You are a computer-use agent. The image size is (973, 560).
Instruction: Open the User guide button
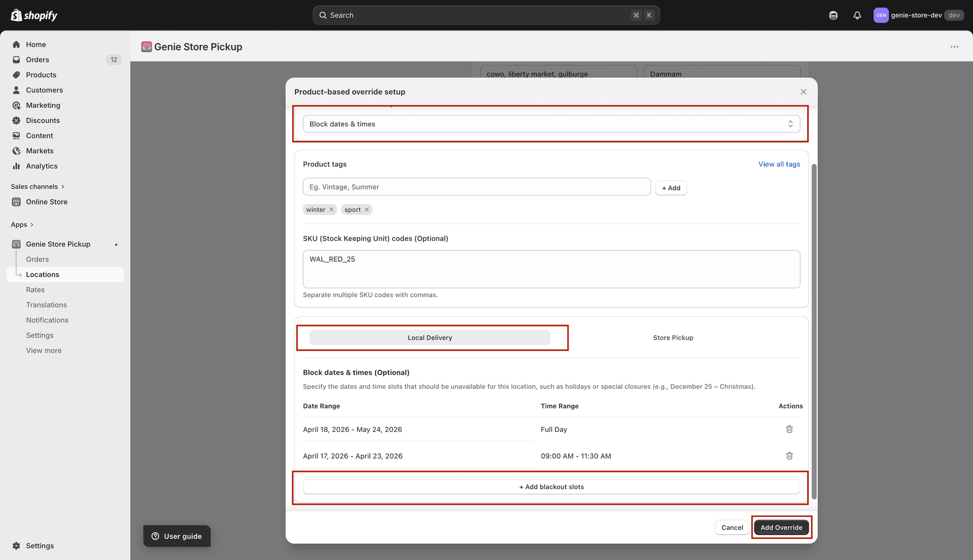[177, 536]
